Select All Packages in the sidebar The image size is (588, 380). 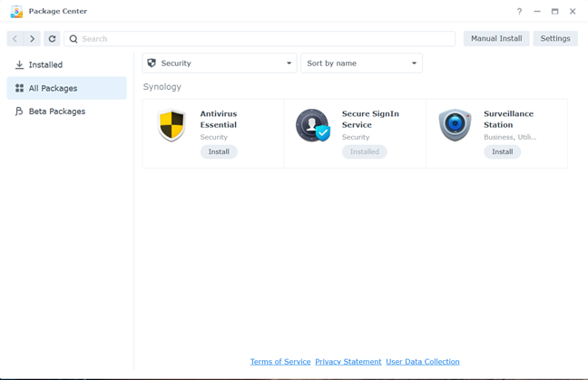pos(67,88)
